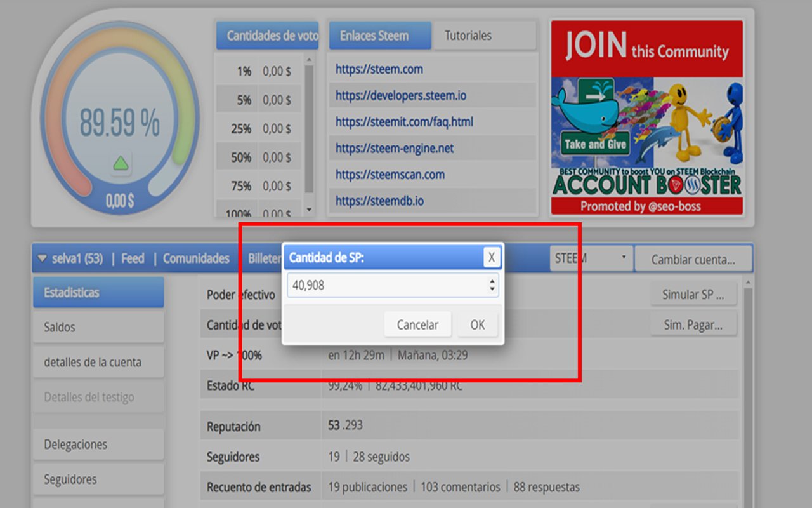
Task: Confirm the SP amount with OK
Action: tap(478, 324)
